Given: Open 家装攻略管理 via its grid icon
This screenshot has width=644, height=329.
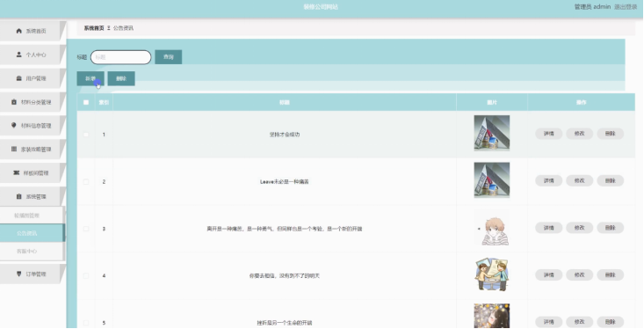Looking at the screenshot, I should click(x=14, y=149).
